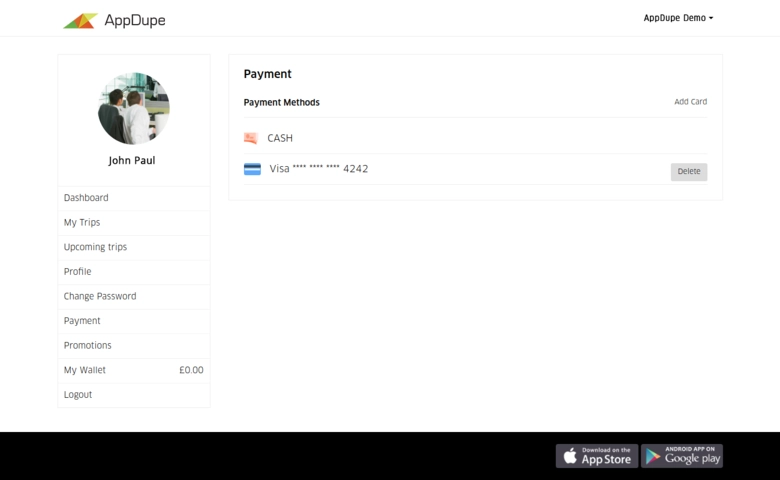Click the Add Card link

pyautogui.click(x=690, y=101)
